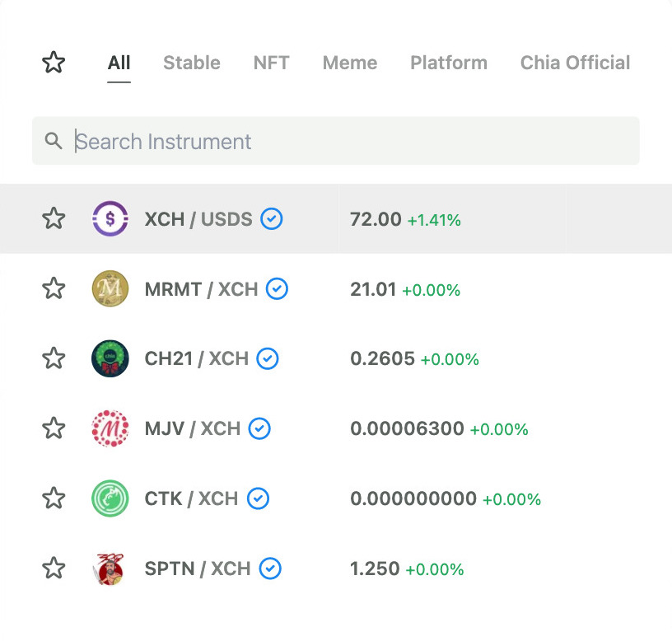Star the MJV / XCH pair
This screenshot has height=641, width=672.
54,428
